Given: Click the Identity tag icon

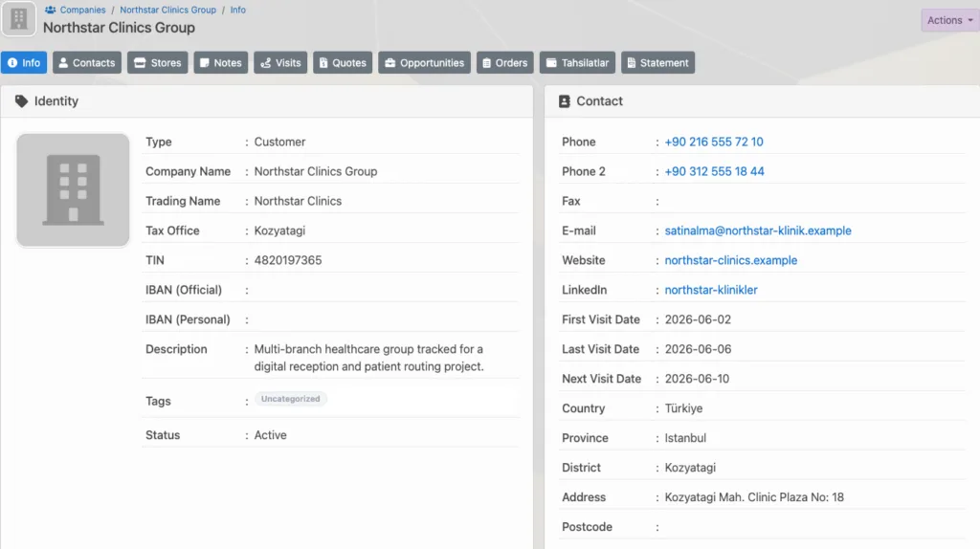Looking at the screenshot, I should click(21, 101).
